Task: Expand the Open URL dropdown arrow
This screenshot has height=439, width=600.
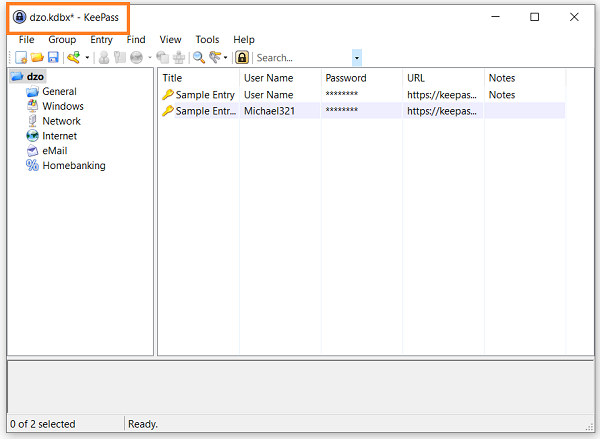Action: click(x=150, y=58)
